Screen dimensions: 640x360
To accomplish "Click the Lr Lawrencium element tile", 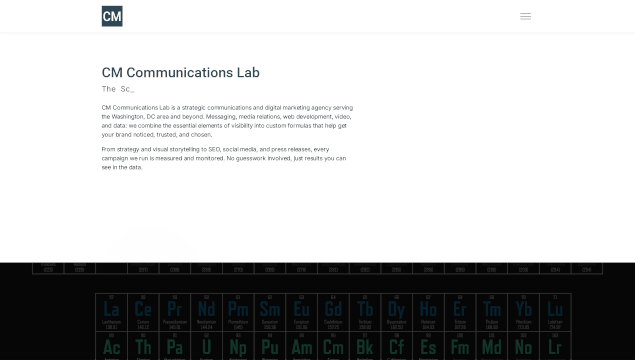I will (x=555, y=346).
